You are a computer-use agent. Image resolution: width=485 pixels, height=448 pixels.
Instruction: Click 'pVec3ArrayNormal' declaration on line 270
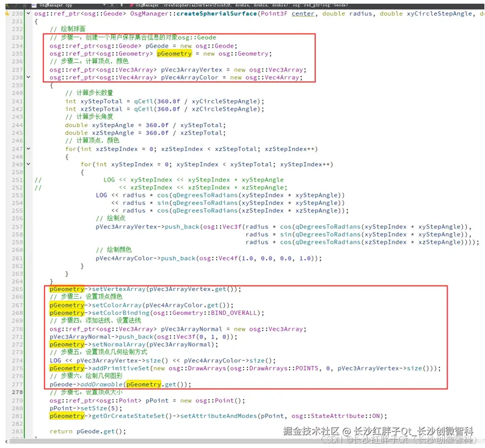[191, 329]
